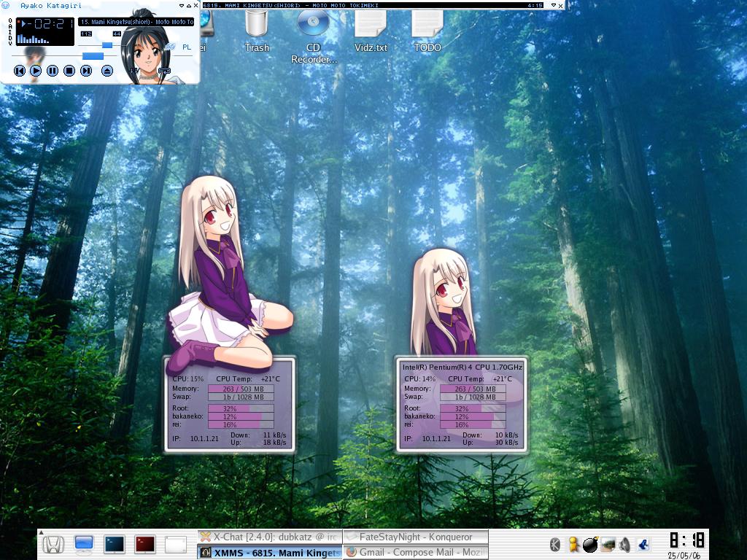Skip to next track in XMMS

point(86,71)
